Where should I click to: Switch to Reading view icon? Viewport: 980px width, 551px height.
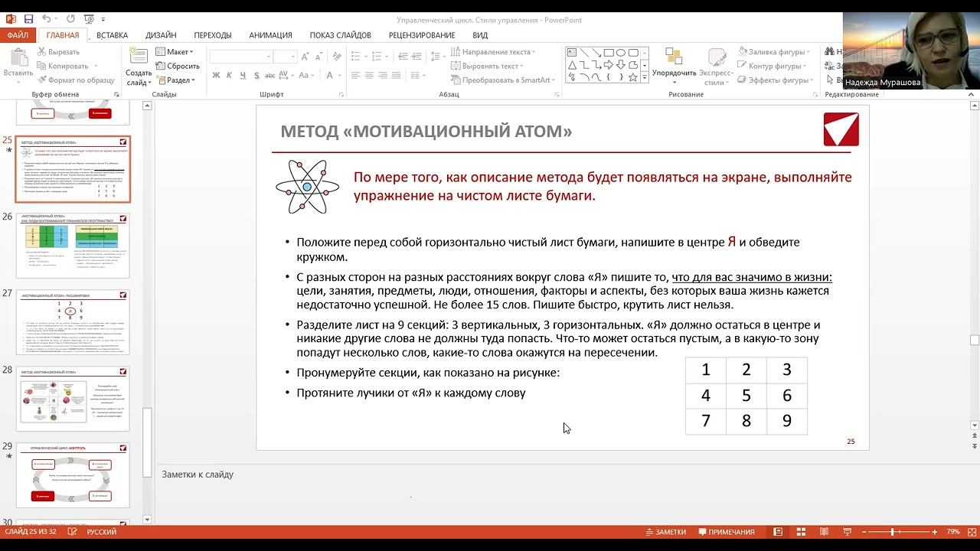(824, 532)
